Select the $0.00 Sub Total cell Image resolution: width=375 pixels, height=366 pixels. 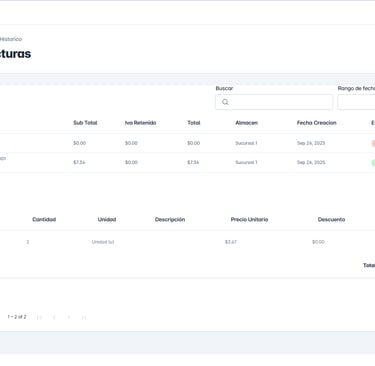tap(79, 143)
